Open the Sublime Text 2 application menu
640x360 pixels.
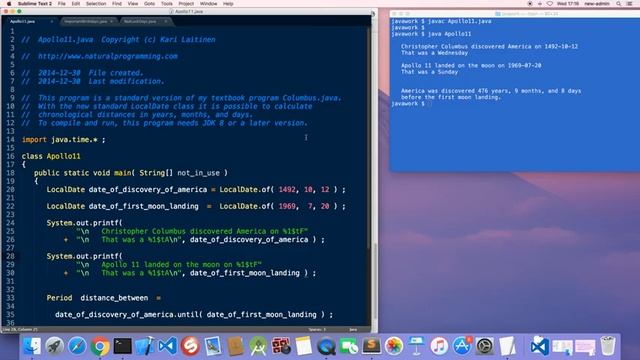(35, 4)
